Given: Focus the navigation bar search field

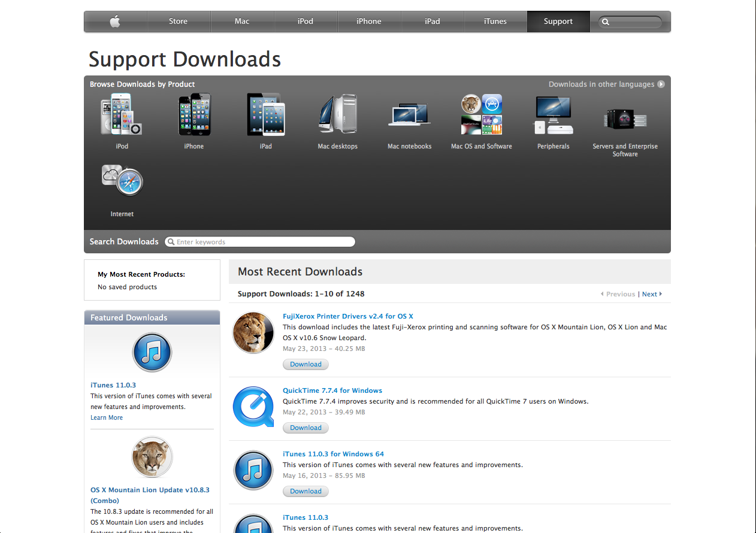Looking at the screenshot, I should pyautogui.click(x=630, y=22).
